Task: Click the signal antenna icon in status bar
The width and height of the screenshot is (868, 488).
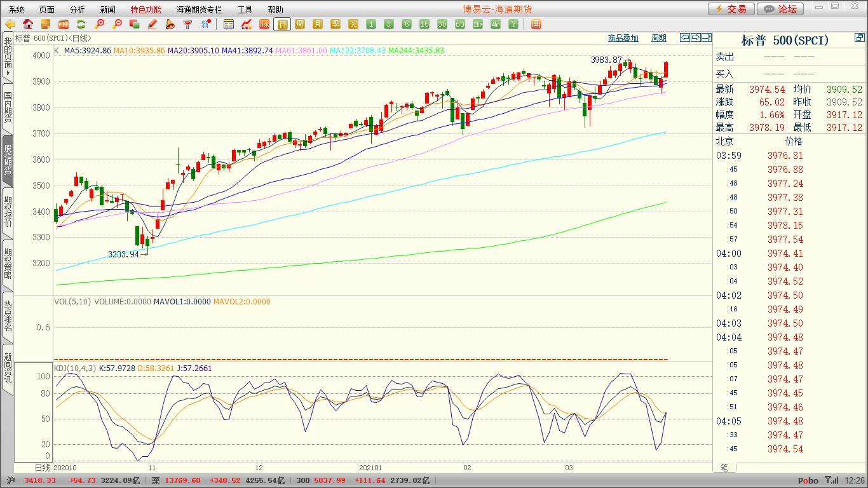Action: tap(831, 480)
